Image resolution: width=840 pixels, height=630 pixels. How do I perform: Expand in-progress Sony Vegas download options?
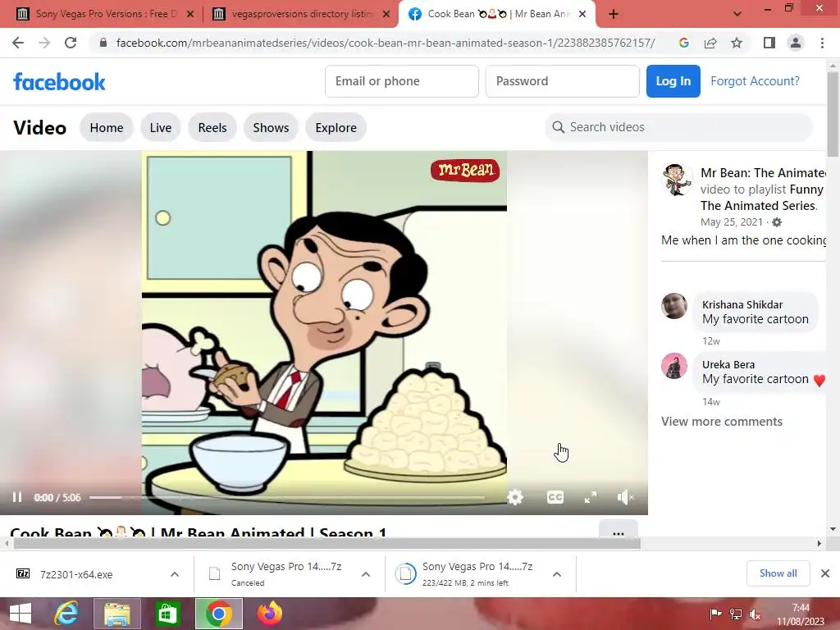pyautogui.click(x=557, y=574)
